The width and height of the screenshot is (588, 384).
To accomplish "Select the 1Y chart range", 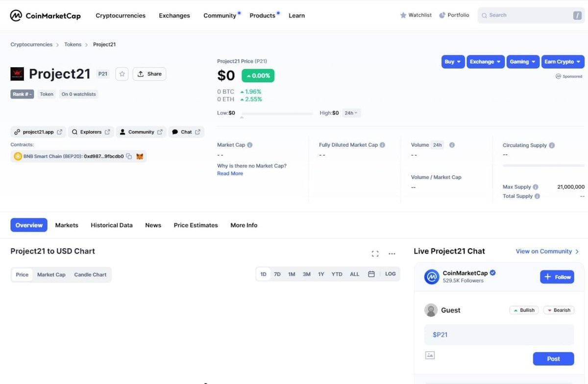I will (x=321, y=274).
